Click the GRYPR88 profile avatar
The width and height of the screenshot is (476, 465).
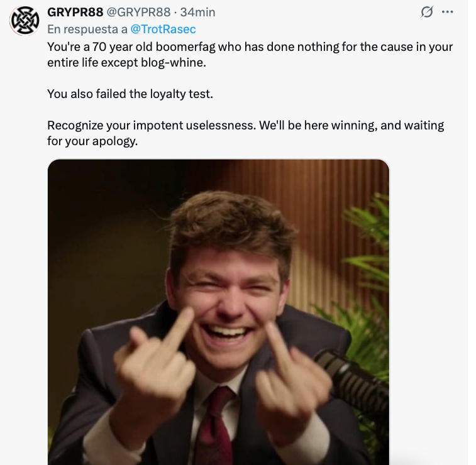25,20
